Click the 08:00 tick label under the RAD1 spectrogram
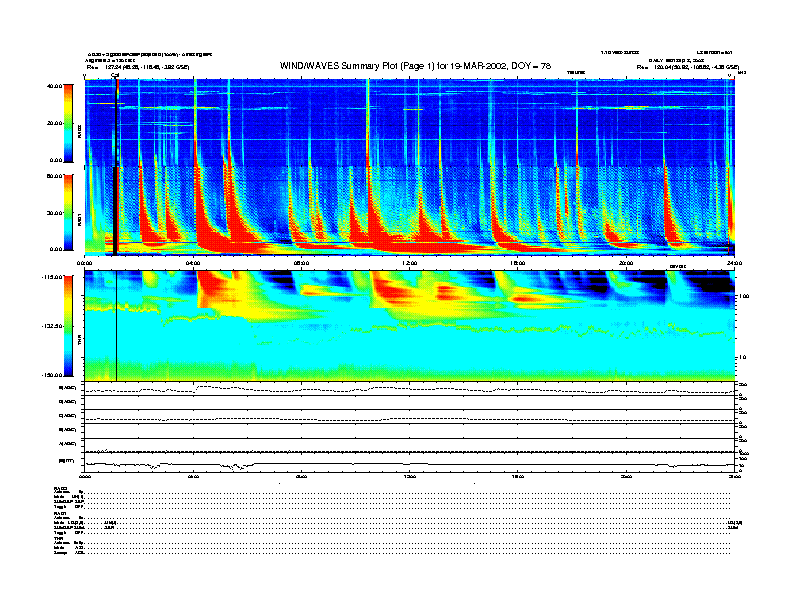792x612 pixels. point(301,263)
